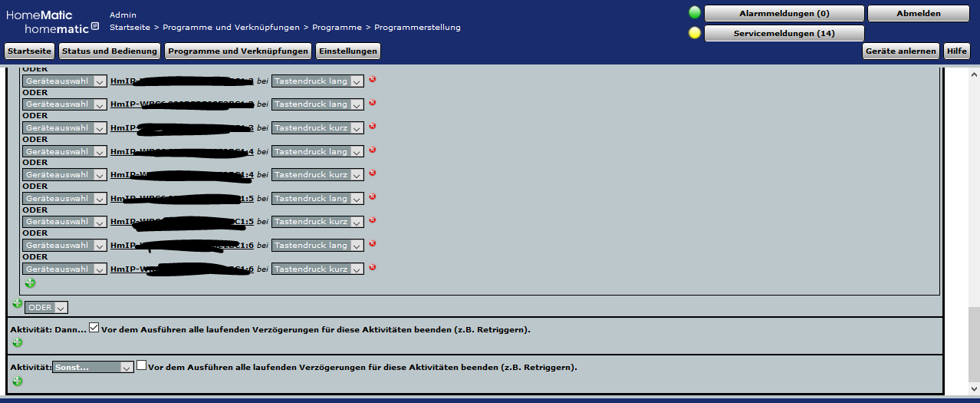Change Tastendruck kurz dropdown for channel 4
Viewport: 980px width, 403px height.
pyautogui.click(x=317, y=175)
